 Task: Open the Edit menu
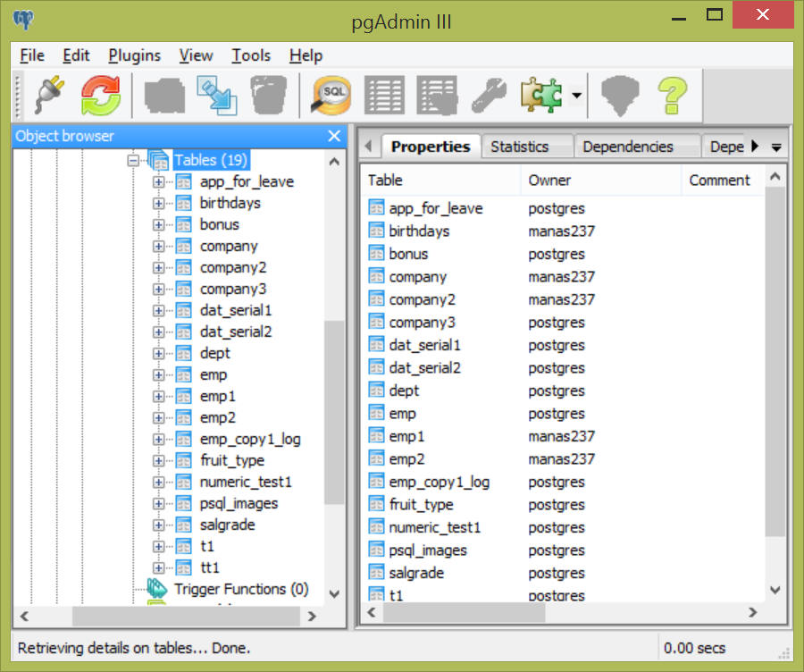click(x=76, y=55)
